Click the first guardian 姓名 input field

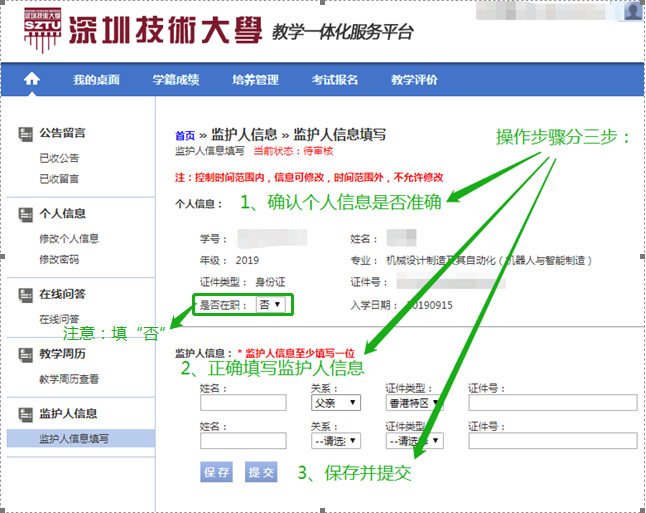click(243, 403)
